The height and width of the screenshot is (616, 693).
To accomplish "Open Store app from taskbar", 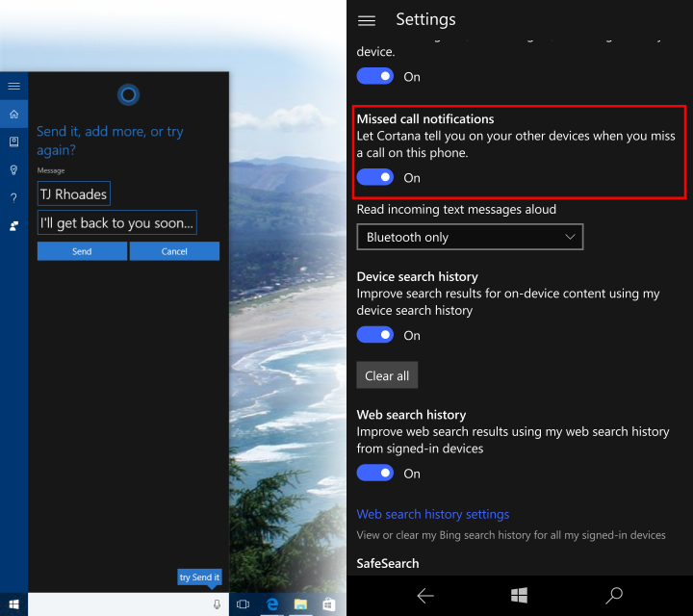I will tap(329, 604).
